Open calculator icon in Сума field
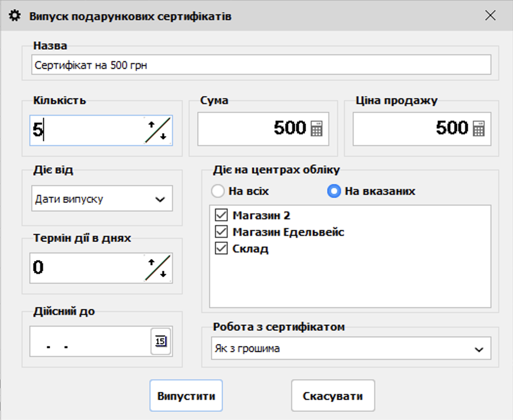Image resolution: width=513 pixels, height=420 pixels. point(317,129)
